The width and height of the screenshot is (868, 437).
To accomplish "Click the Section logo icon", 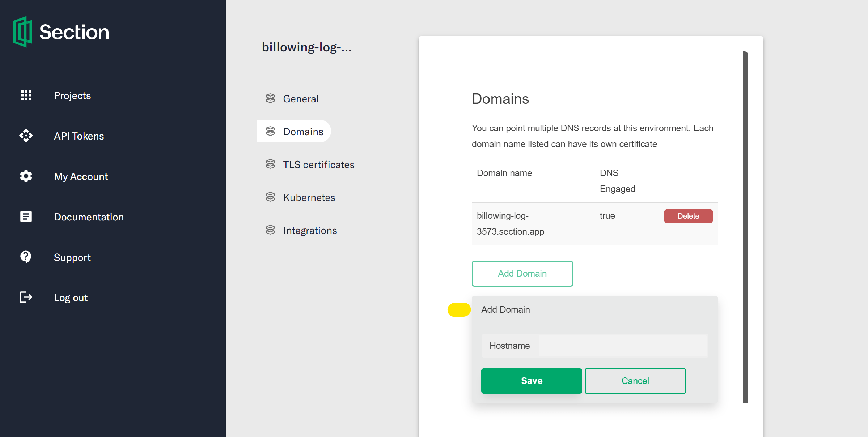I will [x=23, y=32].
